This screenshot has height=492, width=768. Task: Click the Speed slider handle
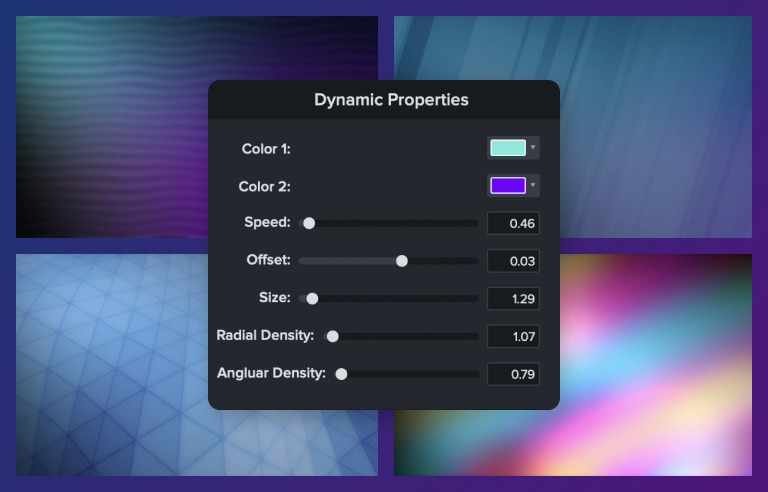click(309, 223)
